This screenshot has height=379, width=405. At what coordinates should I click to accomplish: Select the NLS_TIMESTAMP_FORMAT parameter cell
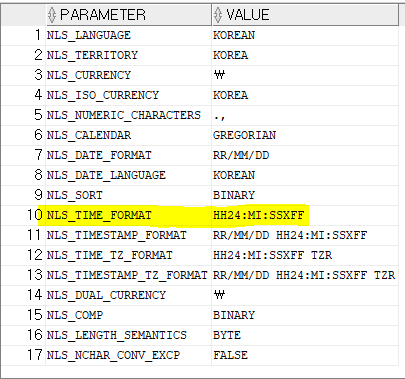[x=129, y=235]
